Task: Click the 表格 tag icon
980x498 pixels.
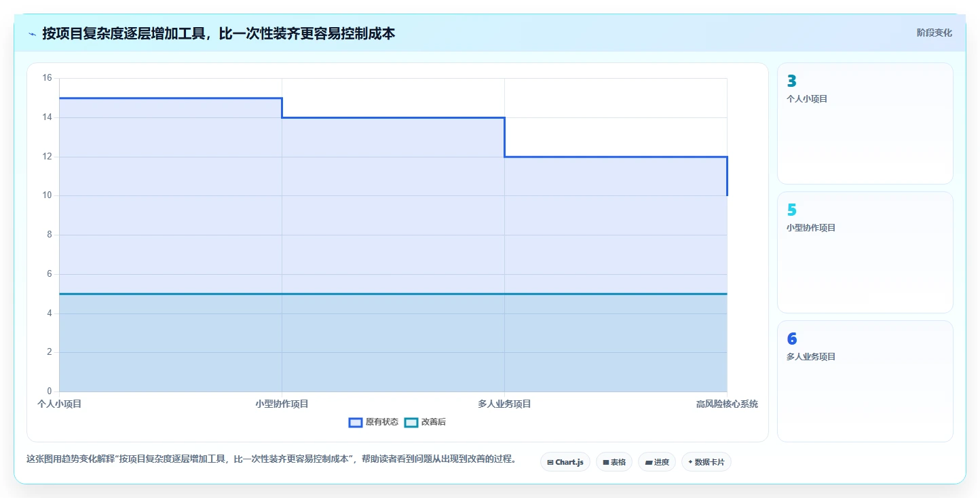Action: pyautogui.click(x=605, y=462)
